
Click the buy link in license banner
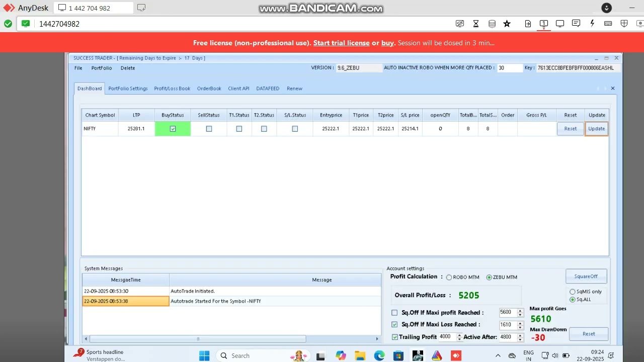(387, 43)
